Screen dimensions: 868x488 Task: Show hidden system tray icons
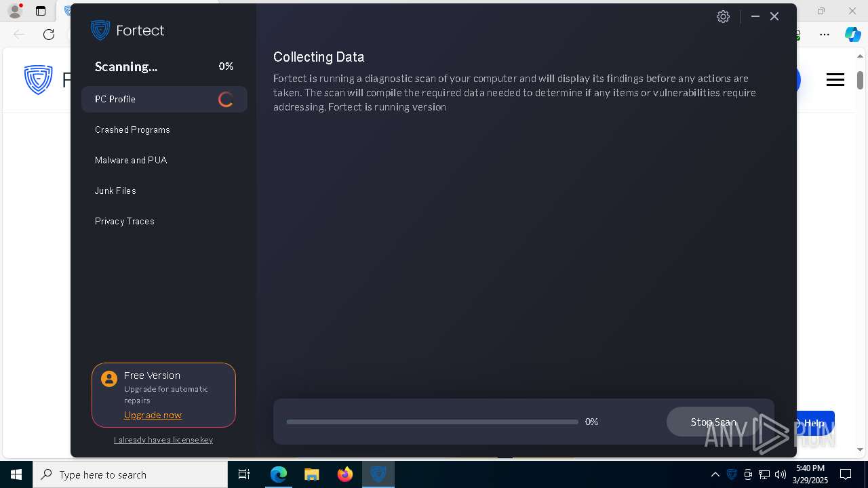(715, 474)
